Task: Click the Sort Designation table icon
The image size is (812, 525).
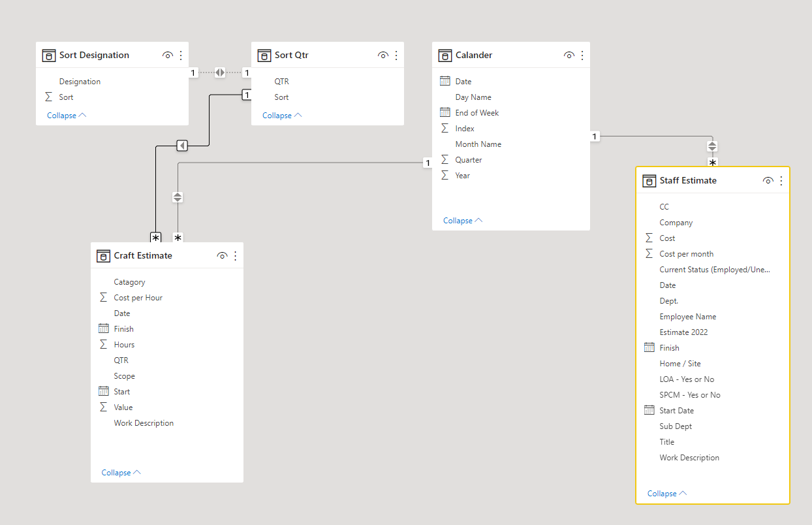Action: (48, 56)
